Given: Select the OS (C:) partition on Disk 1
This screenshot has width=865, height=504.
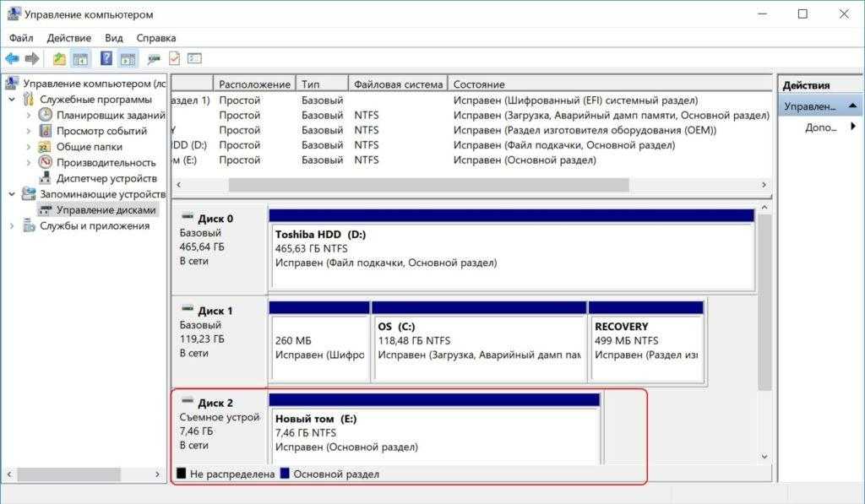Looking at the screenshot, I should click(x=479, y=340).
